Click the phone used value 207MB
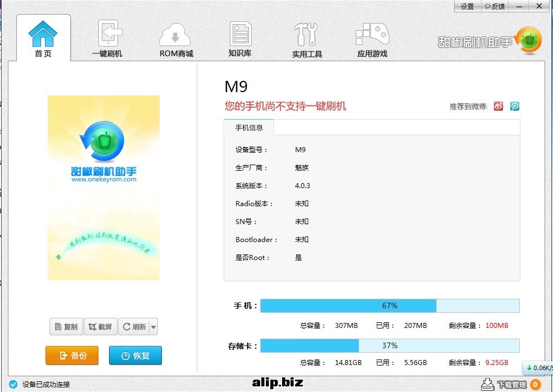This screenshot has width=553, height=392. pos(415,325)
